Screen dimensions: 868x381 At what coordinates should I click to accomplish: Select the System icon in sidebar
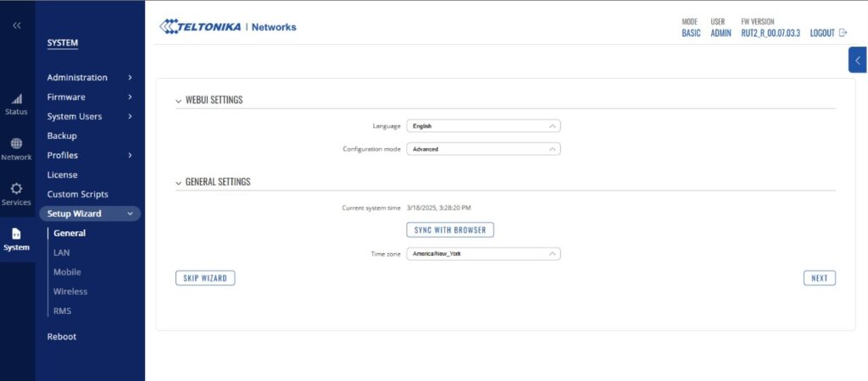[x=17, y=235]
